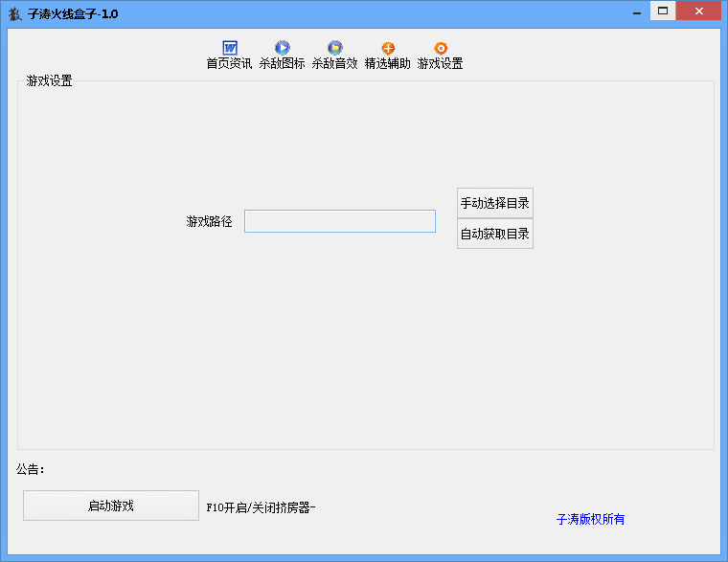The height and width of the screenshot is (562, 728).
Task: Switch to the 杀敌图标 tab label
Action: coord(283,64)
